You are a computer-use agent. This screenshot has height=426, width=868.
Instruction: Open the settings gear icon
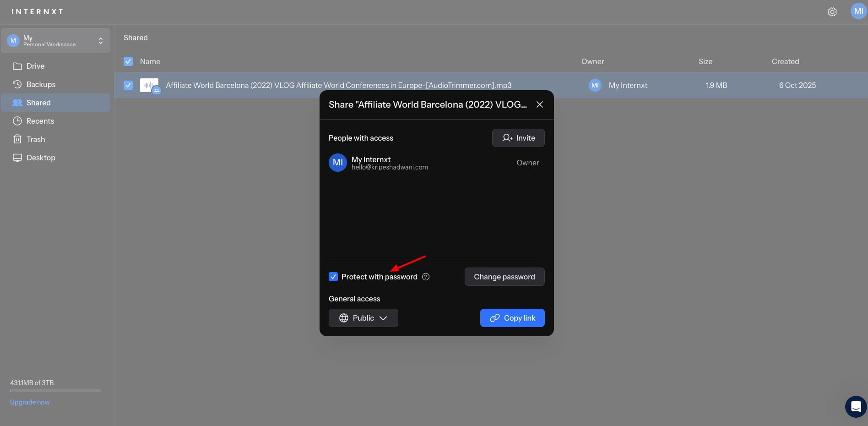coord(832,12)
